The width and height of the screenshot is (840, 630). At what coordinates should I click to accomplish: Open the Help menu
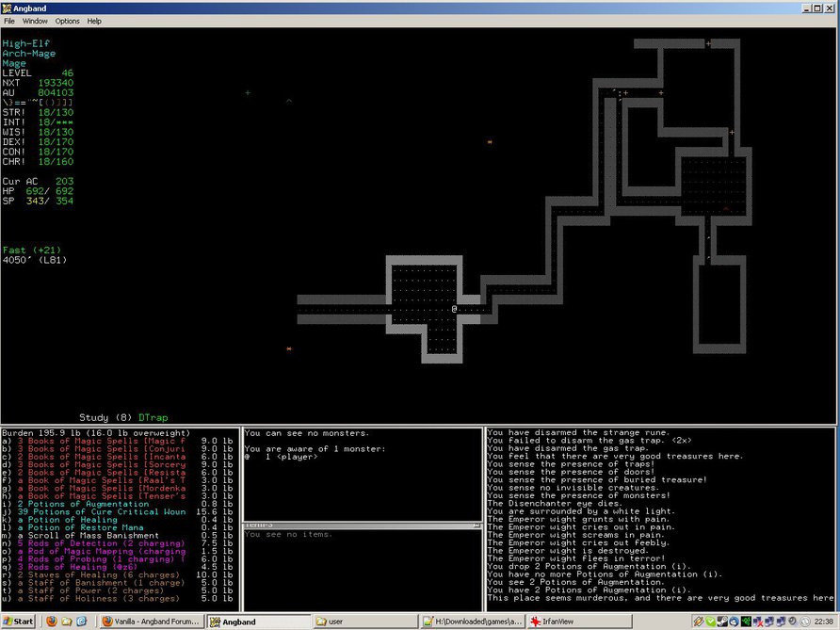point(94,21)
